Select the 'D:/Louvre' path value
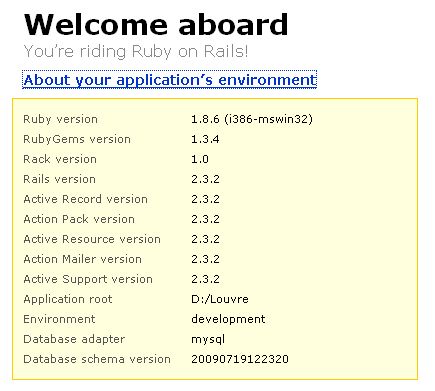This screenshot has width=435, height=391. [220, 299]
